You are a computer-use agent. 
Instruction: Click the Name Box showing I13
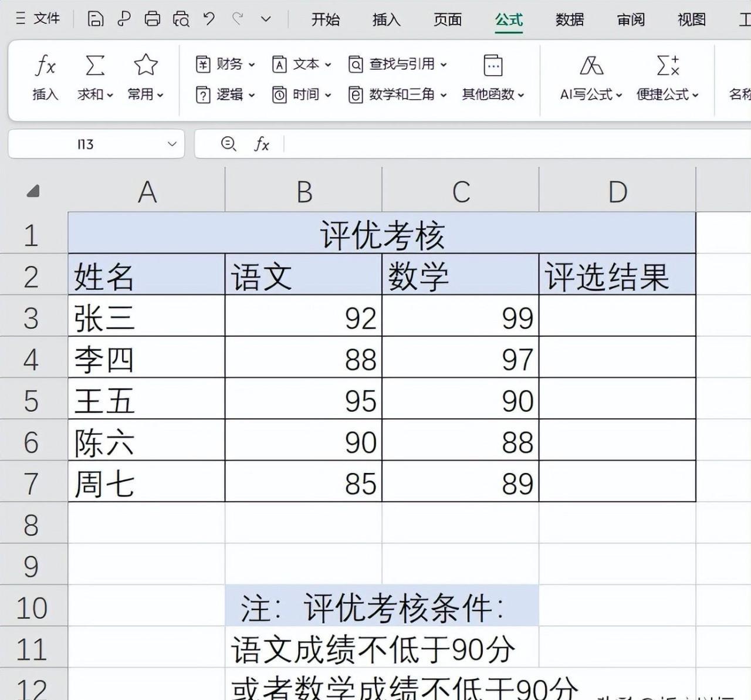tap(86, 144)
